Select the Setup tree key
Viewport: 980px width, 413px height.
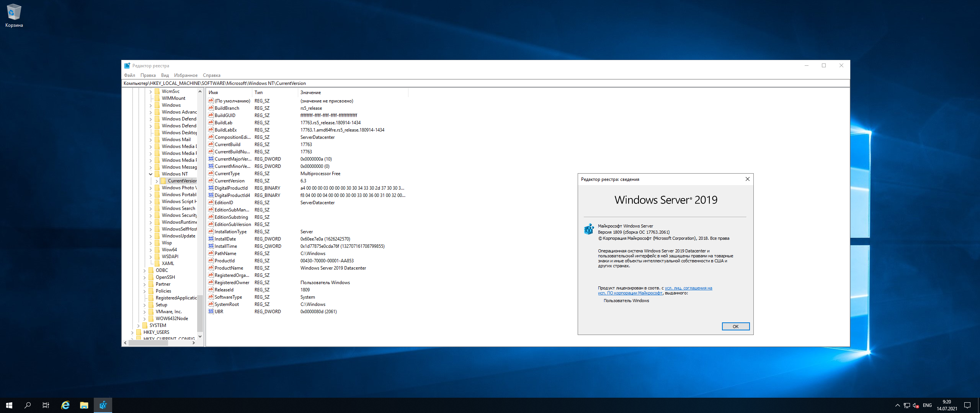[161, 305]
